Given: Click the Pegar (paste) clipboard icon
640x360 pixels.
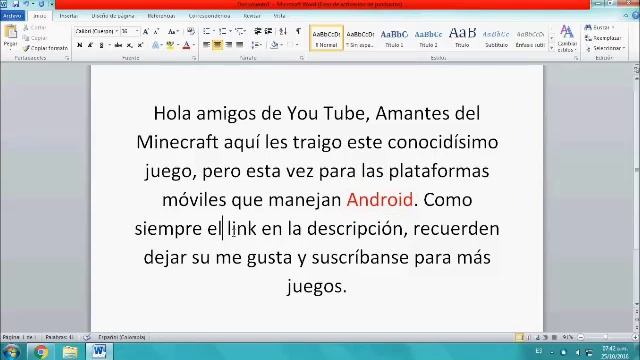Looking at the screenshot, I should point(10,32).
